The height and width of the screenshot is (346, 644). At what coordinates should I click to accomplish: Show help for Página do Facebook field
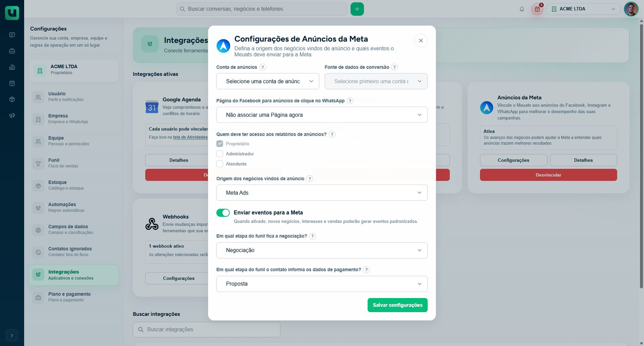(x=350, y=101)
